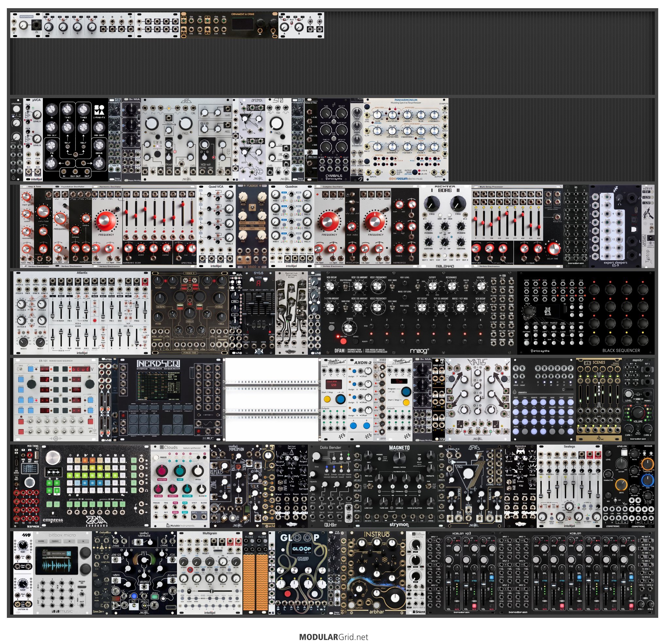Click the pink Position knob on Clouds
Screen dimensions: 668x644
point(162,471)
